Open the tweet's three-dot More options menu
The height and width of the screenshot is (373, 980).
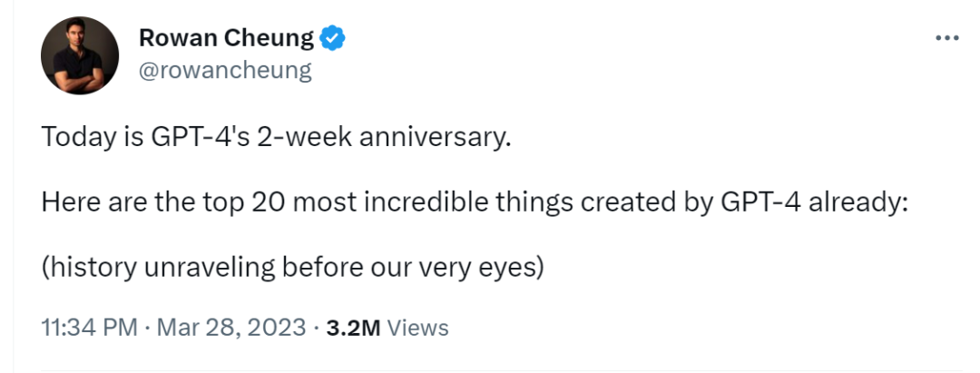946,38
